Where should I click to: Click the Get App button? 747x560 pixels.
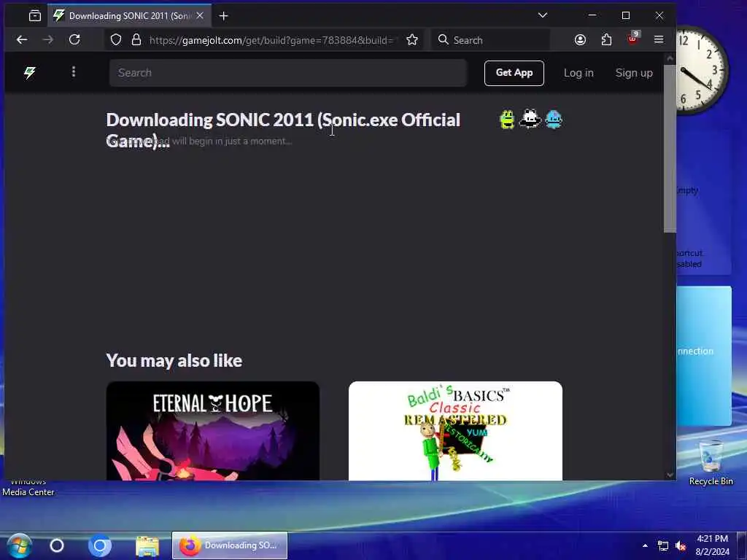point(514,73)
